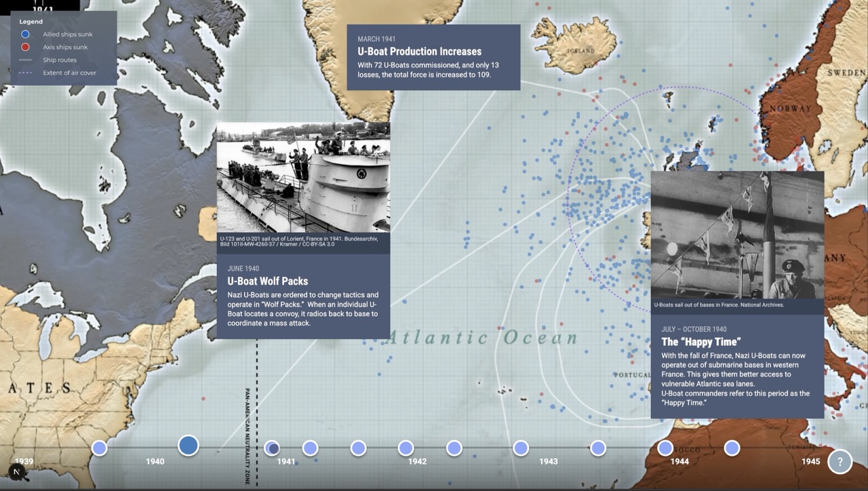Screen dimensions: 868x491
Task: Click the Wolf Packs card description paragraph
Action: (x=303, y=309)
